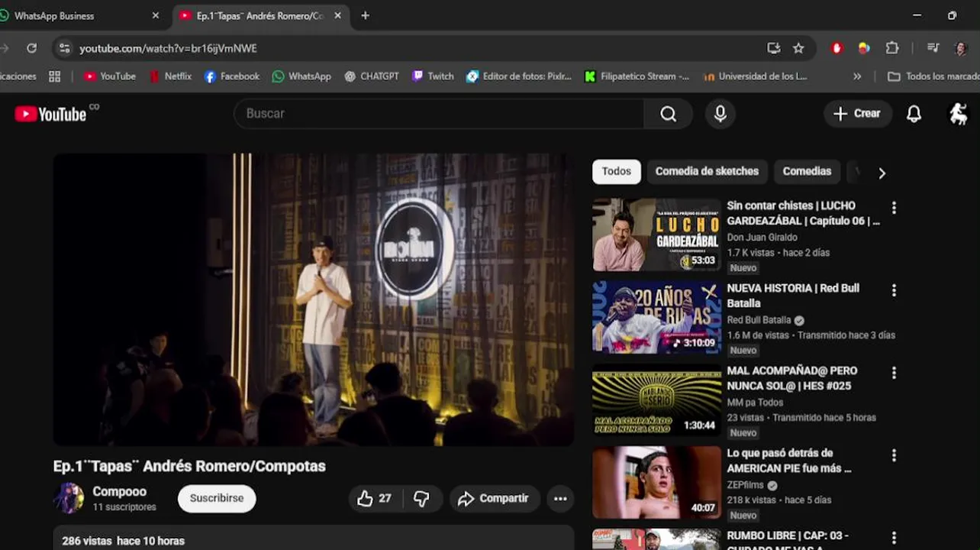
Task: Click the Suscribirse button
Action: point(217,499)
